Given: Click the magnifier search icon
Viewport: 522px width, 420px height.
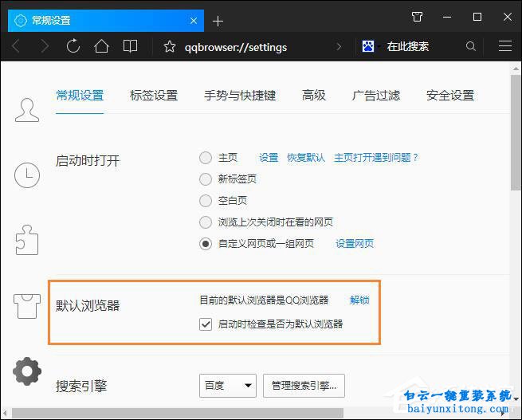Looking at the screenshot, I should (x=471, y=46).
